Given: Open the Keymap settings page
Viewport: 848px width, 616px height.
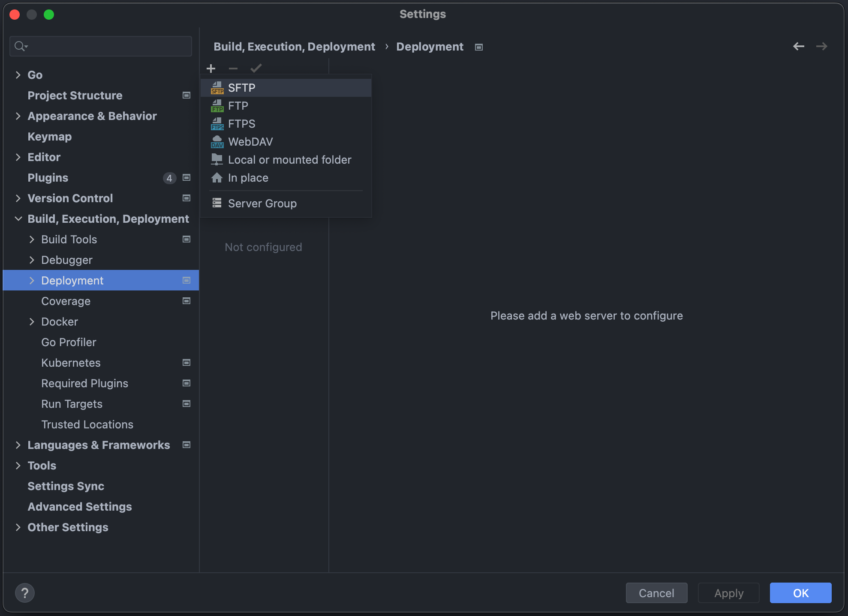Looking at the screenshot, I should tap(50, 137).
